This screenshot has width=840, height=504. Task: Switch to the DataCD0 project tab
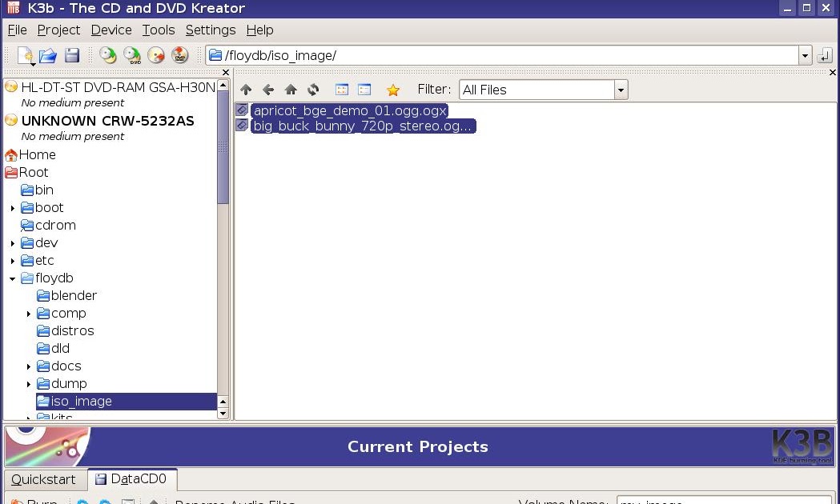click(131, 479)
